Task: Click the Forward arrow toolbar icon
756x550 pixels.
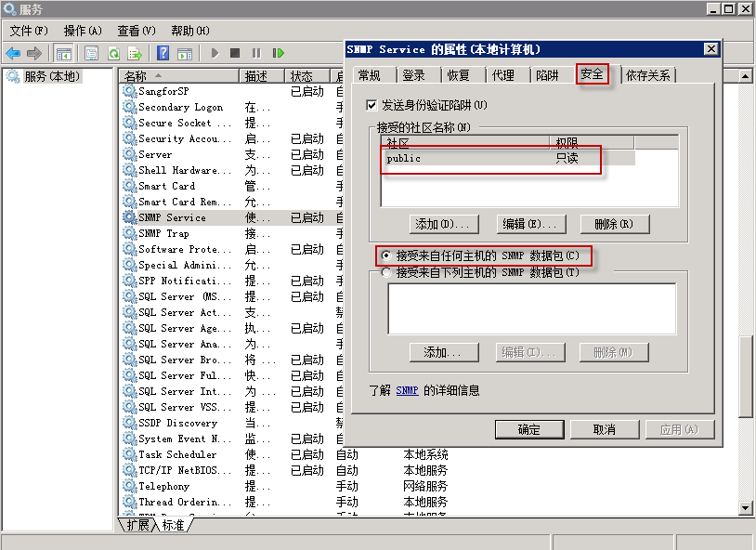Action: coord(33,53)
